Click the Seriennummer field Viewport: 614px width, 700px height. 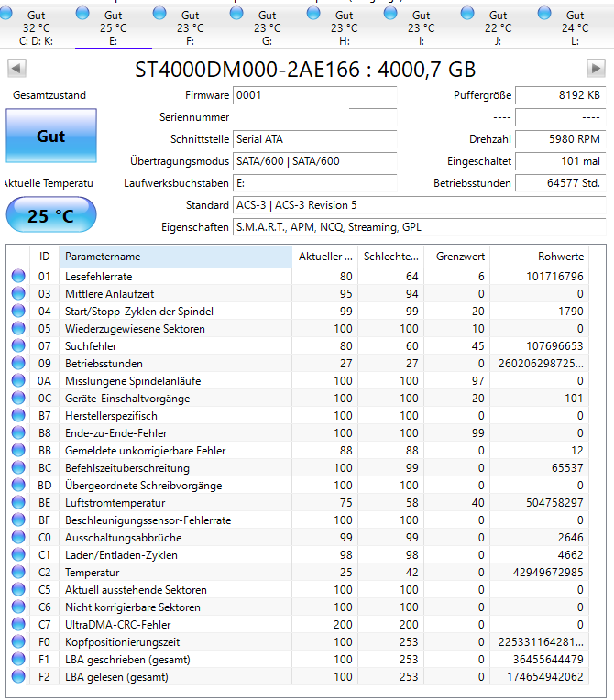[315, 117]
